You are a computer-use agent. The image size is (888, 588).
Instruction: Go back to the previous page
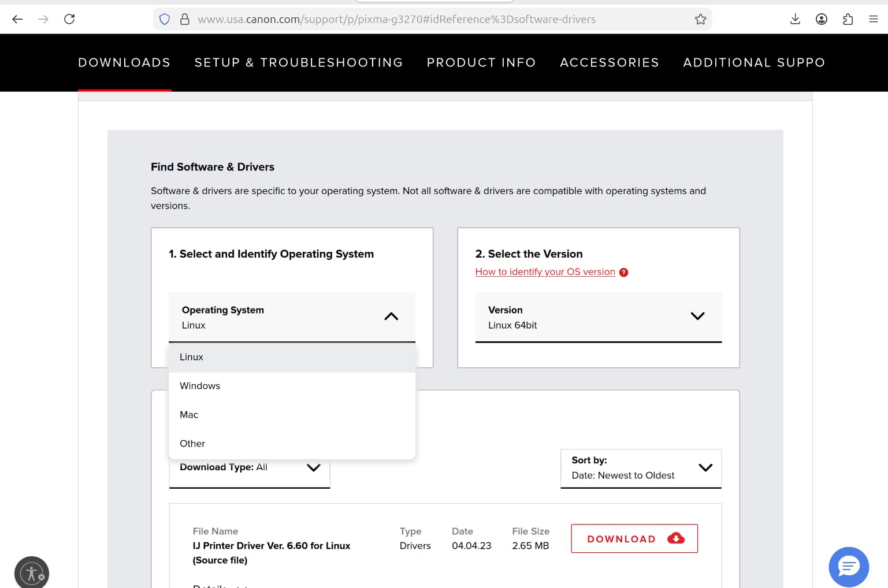(x=17, y=19)
